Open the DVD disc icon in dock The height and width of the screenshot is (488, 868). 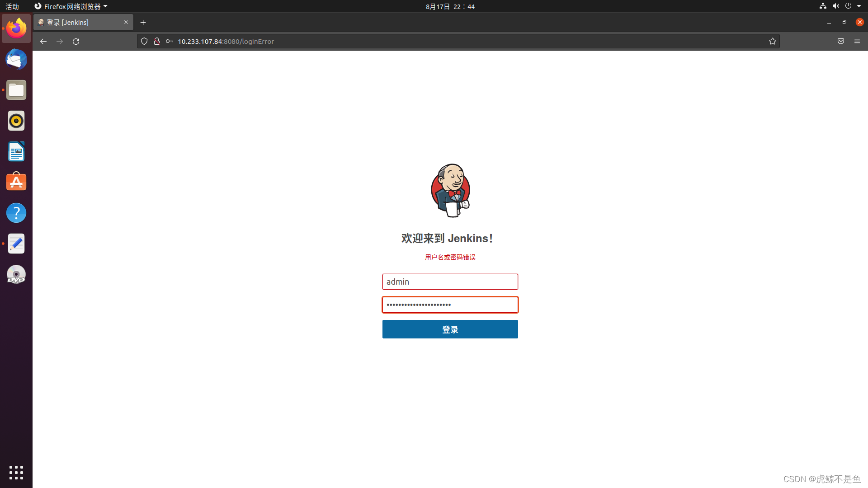16,274
